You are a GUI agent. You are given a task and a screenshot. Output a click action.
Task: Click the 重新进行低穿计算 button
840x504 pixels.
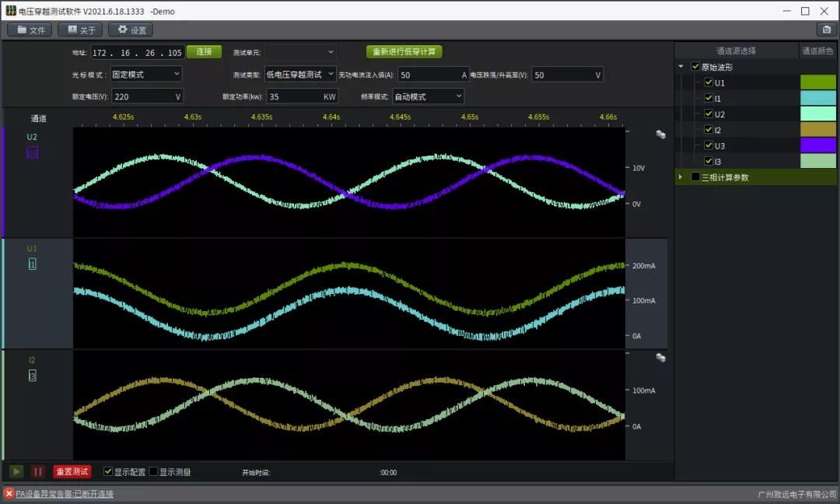(x=404, y=52)
